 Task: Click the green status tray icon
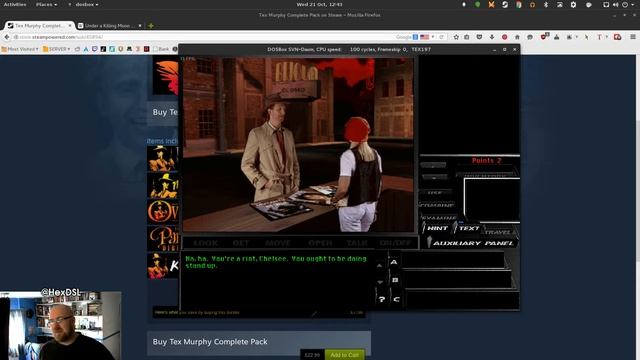[x=477, y=4]
